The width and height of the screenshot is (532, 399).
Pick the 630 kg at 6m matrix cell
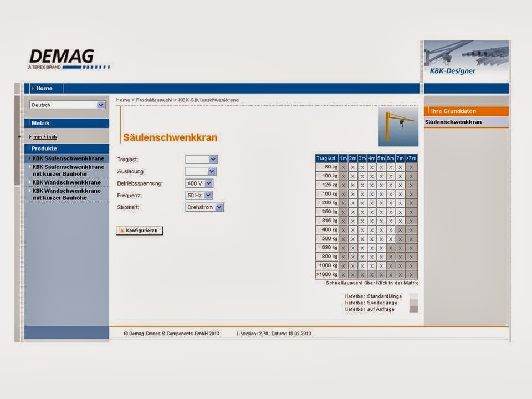pos(391,248)
